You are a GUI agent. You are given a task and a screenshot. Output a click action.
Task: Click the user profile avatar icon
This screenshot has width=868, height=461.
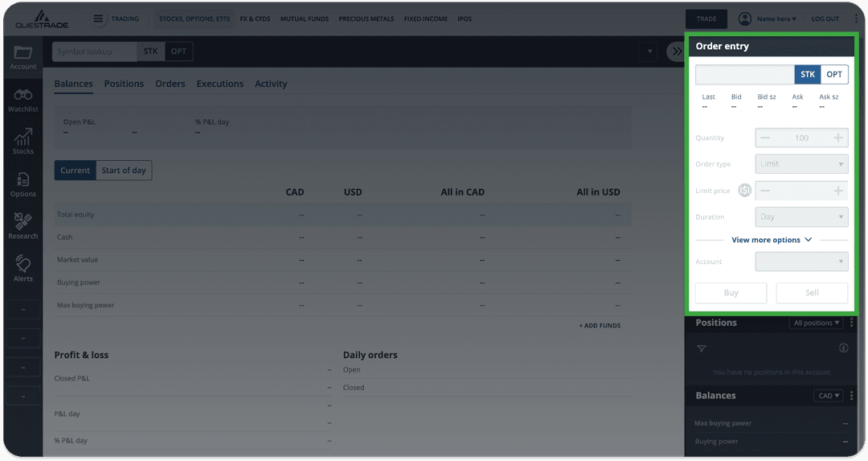click(x=744, y=19)
